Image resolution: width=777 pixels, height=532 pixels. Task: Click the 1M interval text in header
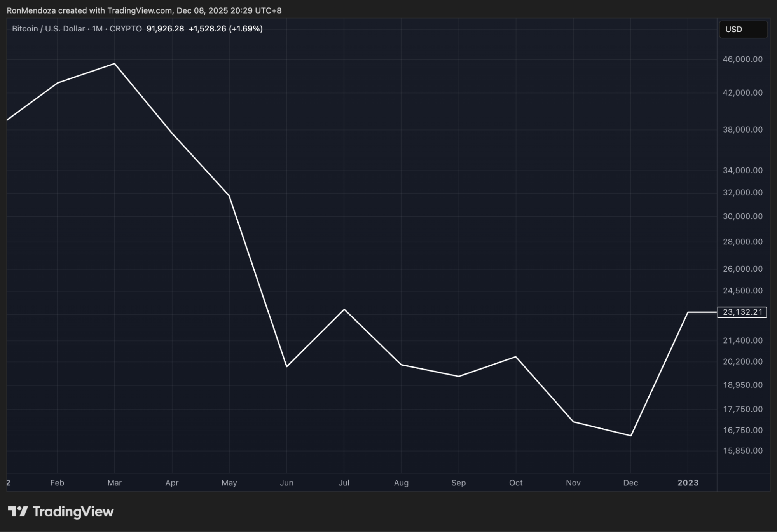pyautogui.click(x=97, y=29)
